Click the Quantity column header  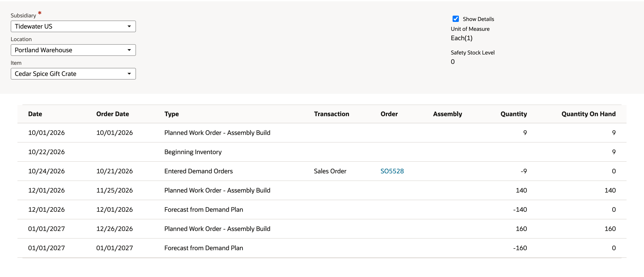pos(513,114)
